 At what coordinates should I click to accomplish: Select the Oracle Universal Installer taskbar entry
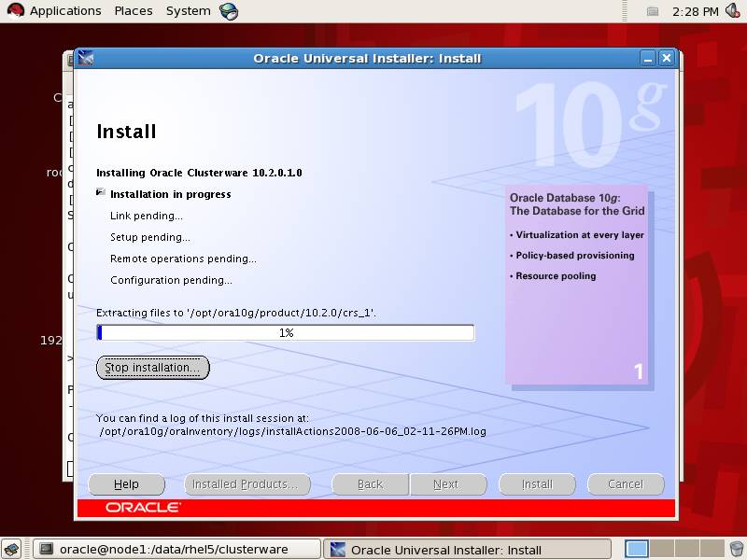pos(468,550)
